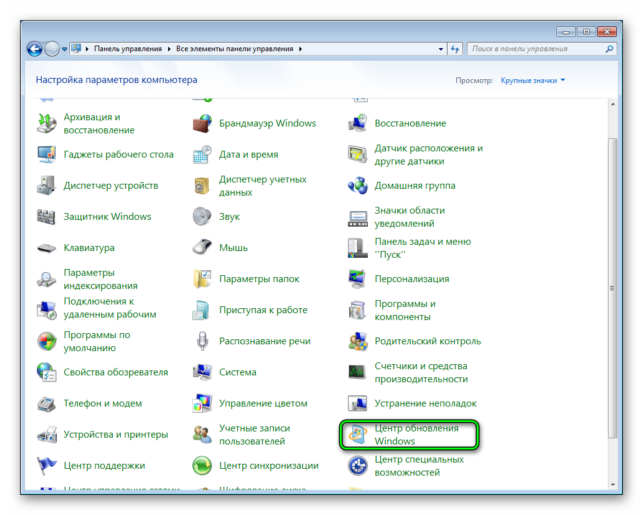Go back using the Back arrow button
The image size is (643, 515).
pos(35,49)
